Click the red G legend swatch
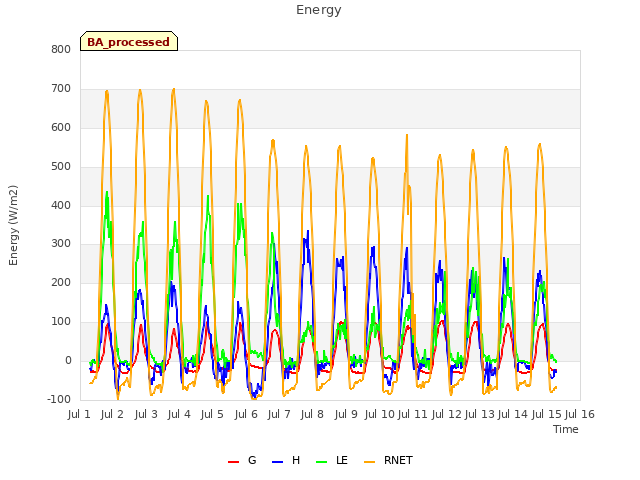Screen dimensions: 640x480 tap(233, 462)
